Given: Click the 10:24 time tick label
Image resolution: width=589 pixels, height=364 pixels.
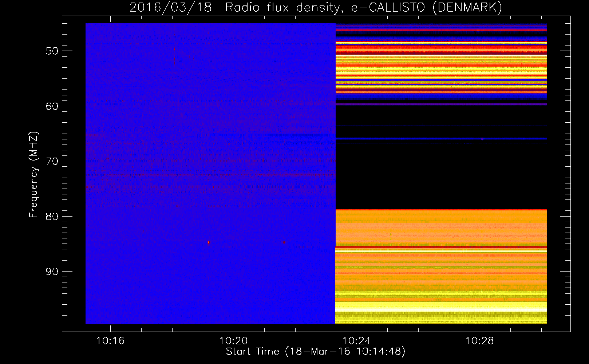Looking at the screenshot, I should (357, 341).
